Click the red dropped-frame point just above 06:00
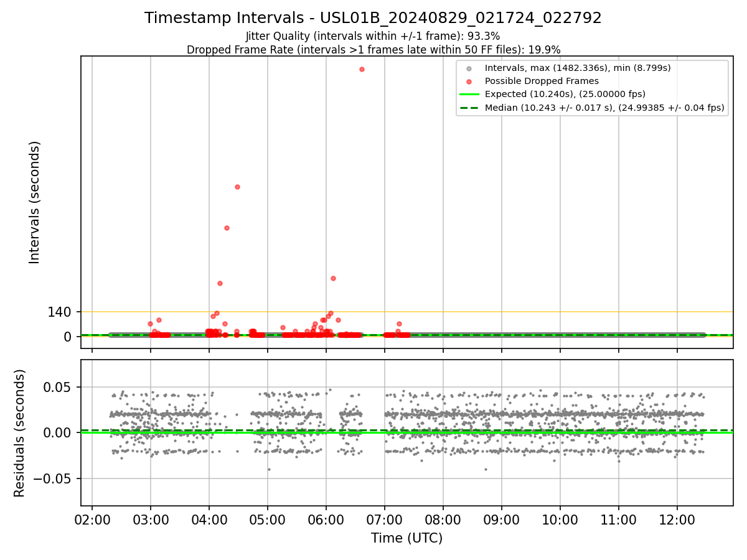This screenshot has height=560, width=747. coord(333,278)
